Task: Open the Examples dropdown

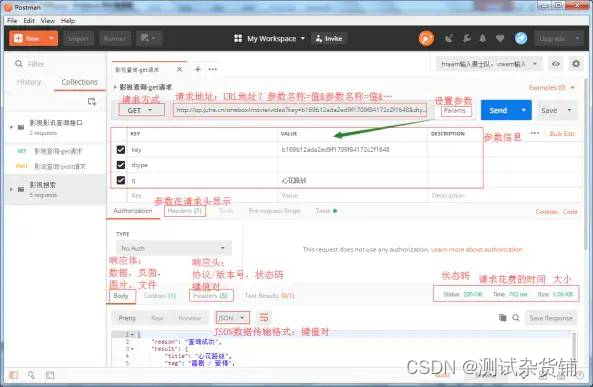Action: pyautogui.click(x=552, y=87)
